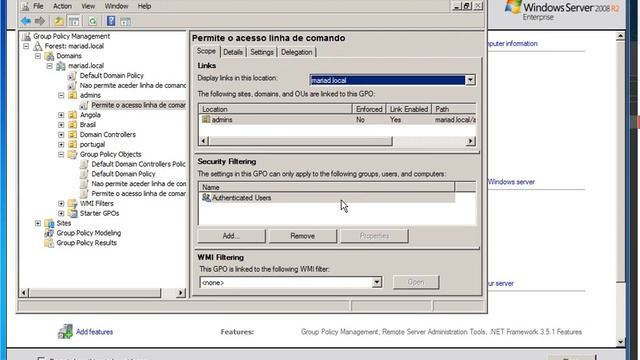Viewport: 640px width, 360px height.
Task: Click the blue Help toolbar icon
Action: coord(111,21)
